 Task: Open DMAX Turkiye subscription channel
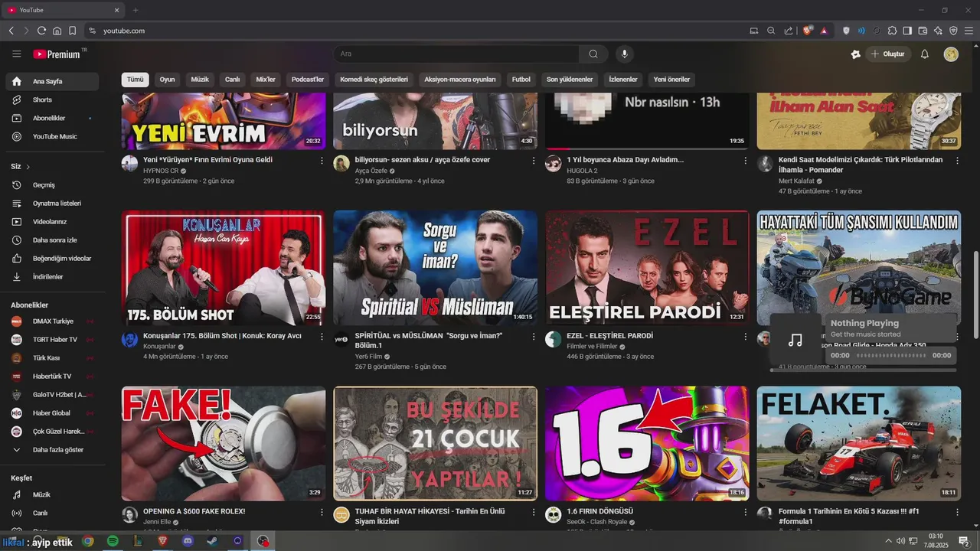pos(52,321)
